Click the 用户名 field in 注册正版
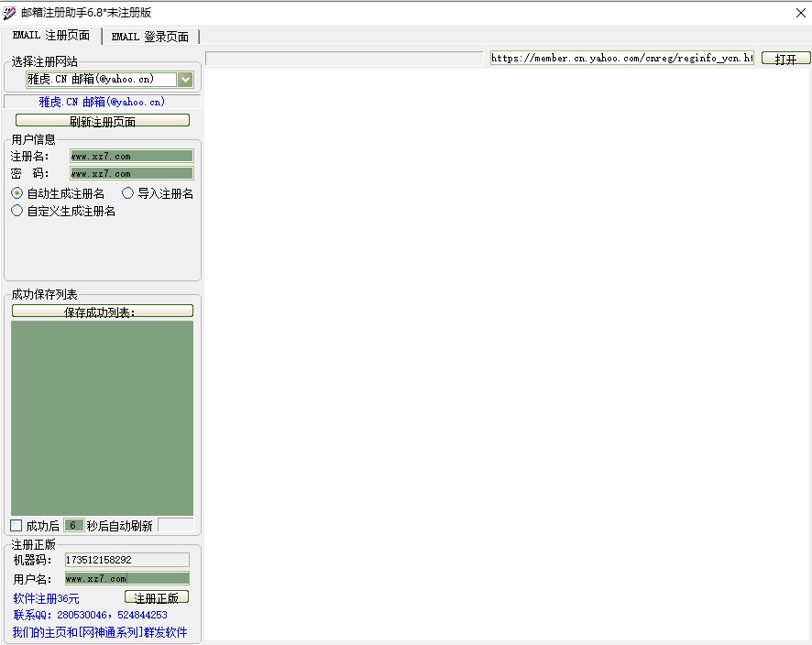 126,578
